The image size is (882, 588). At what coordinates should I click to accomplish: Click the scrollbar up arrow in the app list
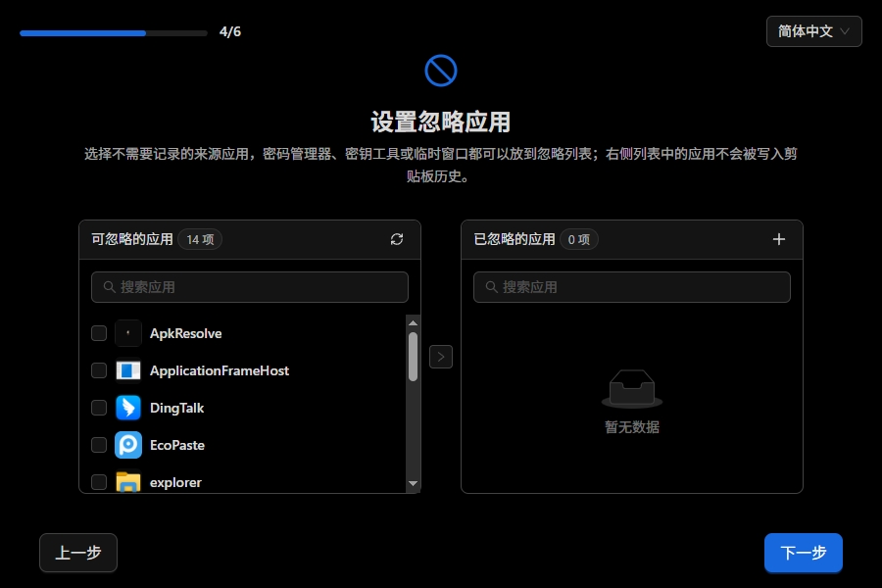(413, 323)
